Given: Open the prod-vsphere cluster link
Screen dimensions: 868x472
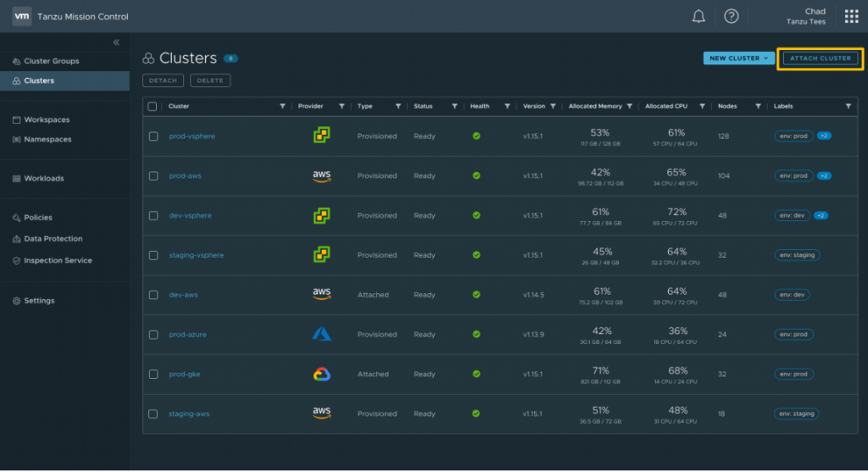Looking at the screenshot, I should [192, 136].
